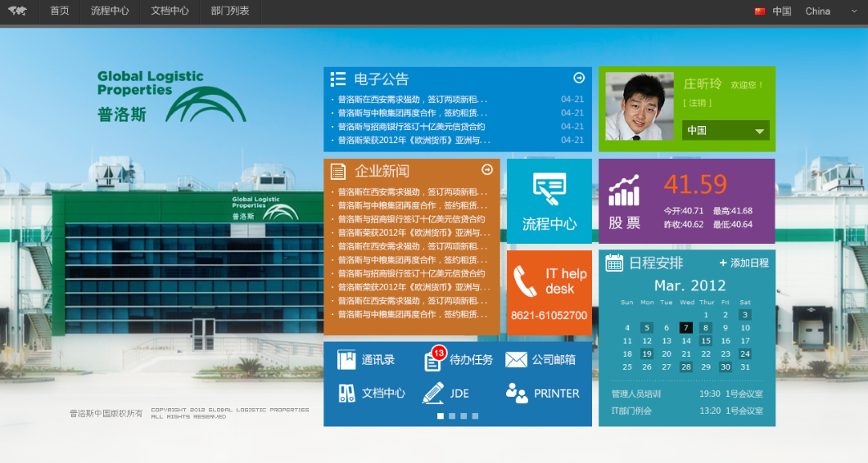Click the 最低:40.64 stock value
The image size is (868, 463).
pyautogui.click(x=732, y=225)
